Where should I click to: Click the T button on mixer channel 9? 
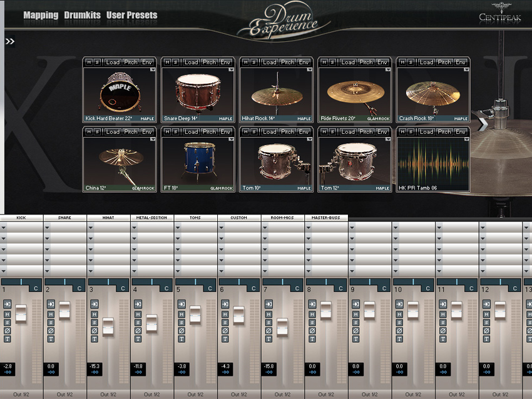point(356,339)
